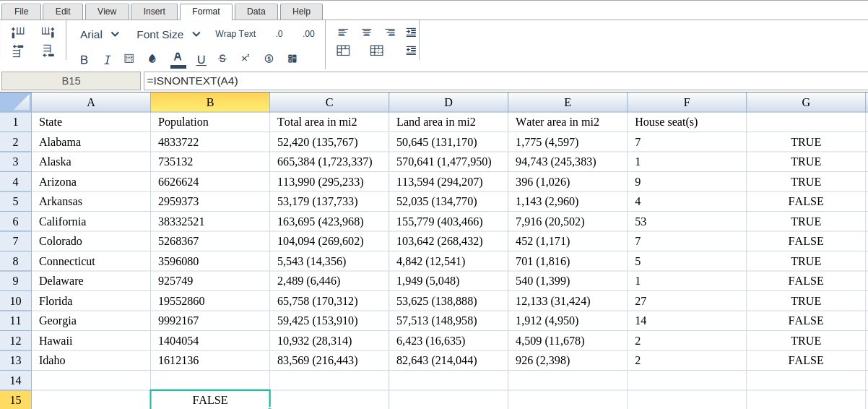
Task: Apply strikethrough to the cell text
Action: tap(222, 59)
